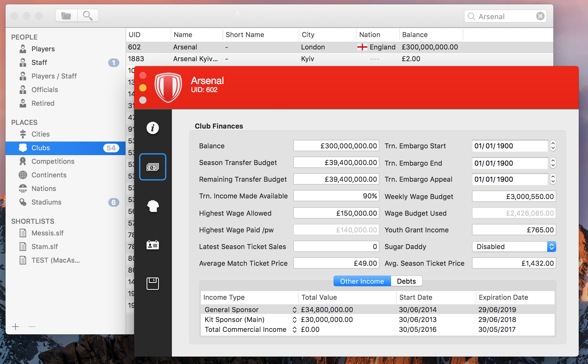This screenshot has height=364, width=588.
Task: Sort table by UID column
Action: 148,35
